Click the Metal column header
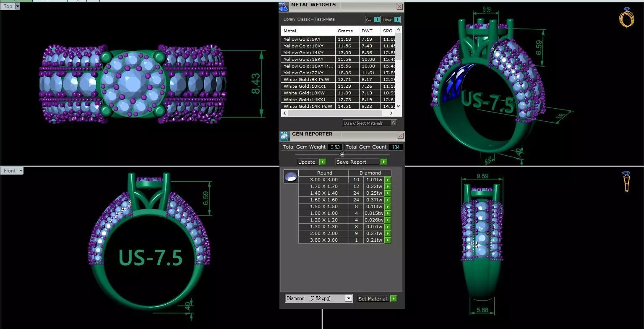 click(308, 31)
